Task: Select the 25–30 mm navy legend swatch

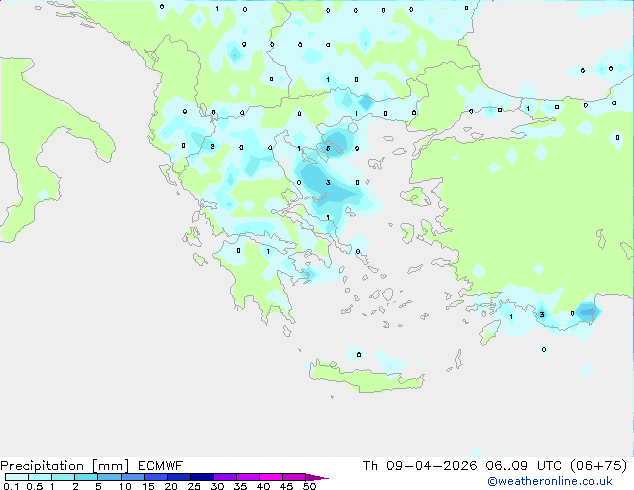Action: tap(202, 477)
